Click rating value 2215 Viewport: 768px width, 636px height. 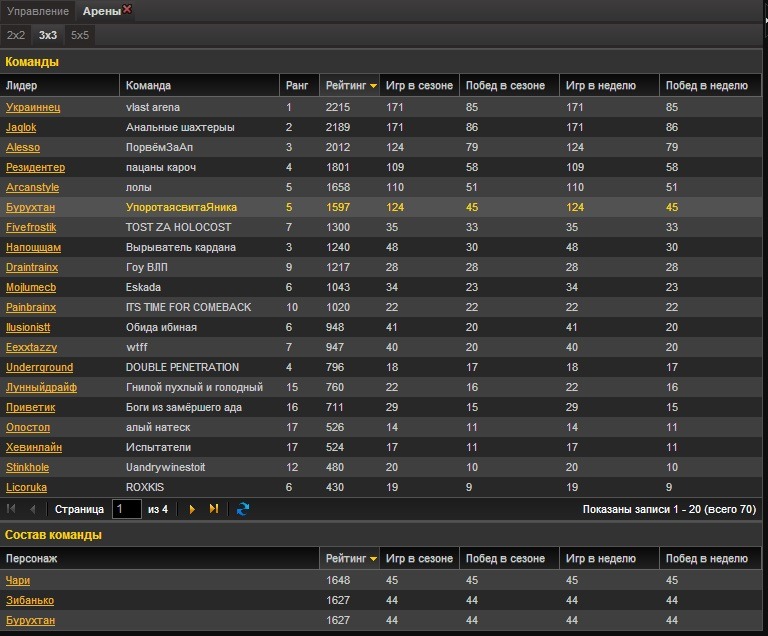point(338,107)
